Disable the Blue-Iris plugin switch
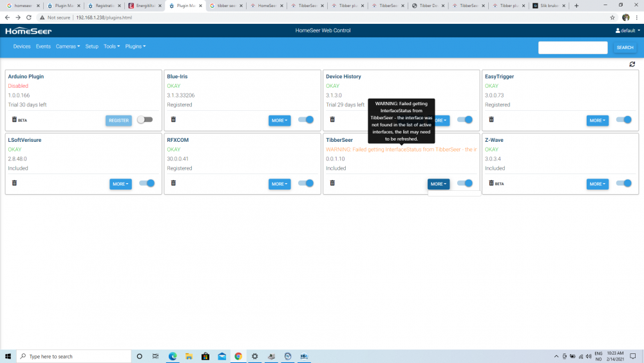This screenshot has width=644, height=363. (305, 120)
